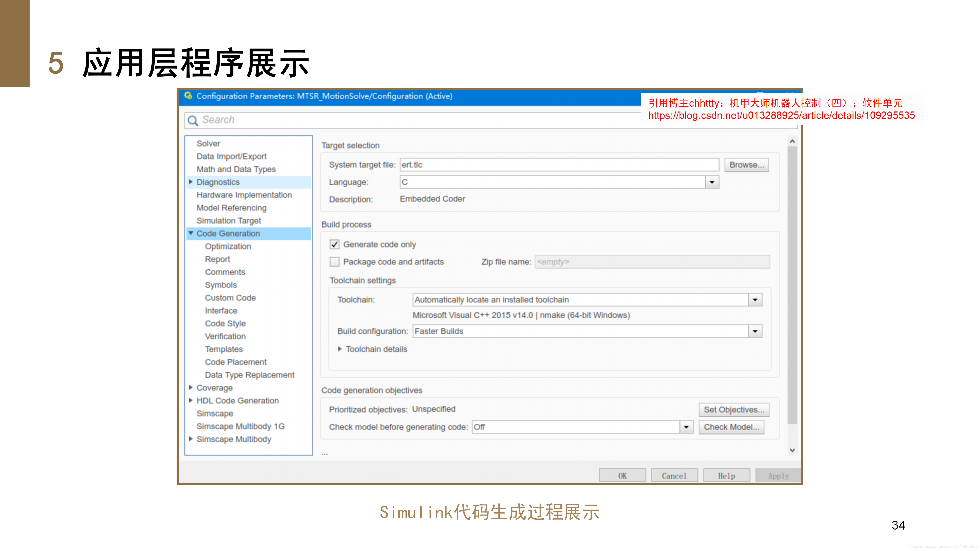980x551 pixels.
Task: Select Hardware Implementation category
Action: click(x=244, y=195)
